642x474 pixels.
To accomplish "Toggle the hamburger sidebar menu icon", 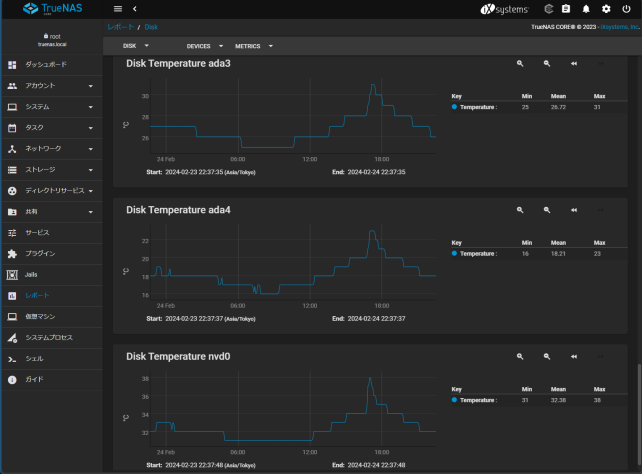I will (118, 9).
